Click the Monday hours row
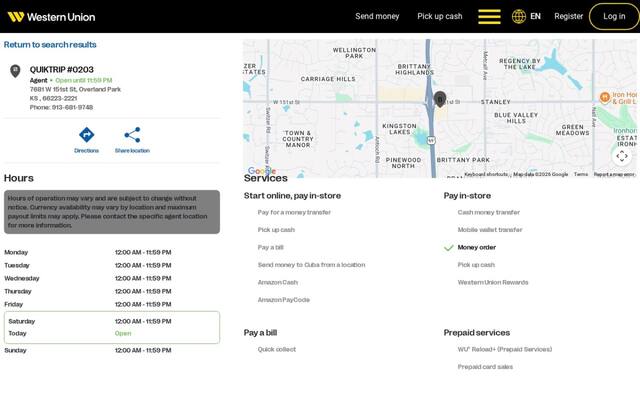This screenshot has height=400, width=640. [112, 252]
